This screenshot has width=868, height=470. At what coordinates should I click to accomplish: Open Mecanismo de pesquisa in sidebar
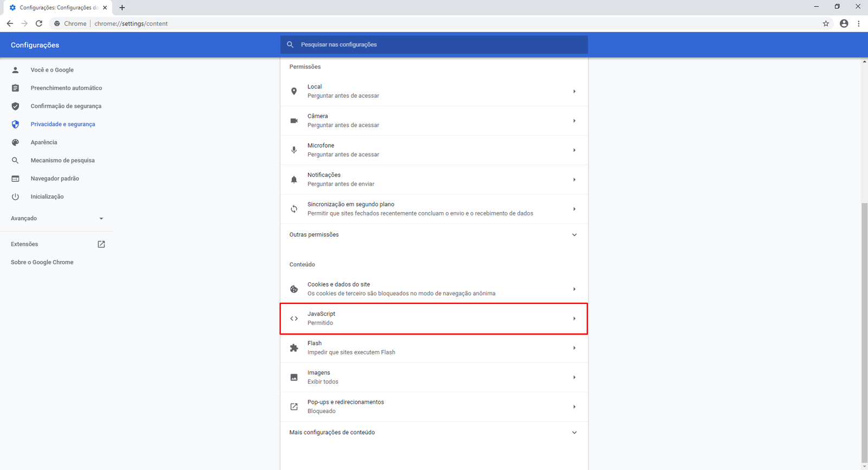pyautogui.click(x=62, y=161)
